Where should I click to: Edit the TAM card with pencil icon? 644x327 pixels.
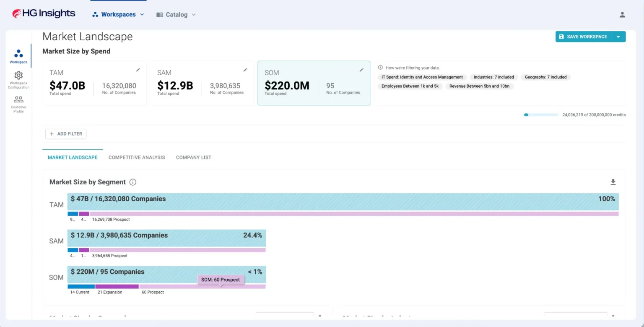[138, 70]
